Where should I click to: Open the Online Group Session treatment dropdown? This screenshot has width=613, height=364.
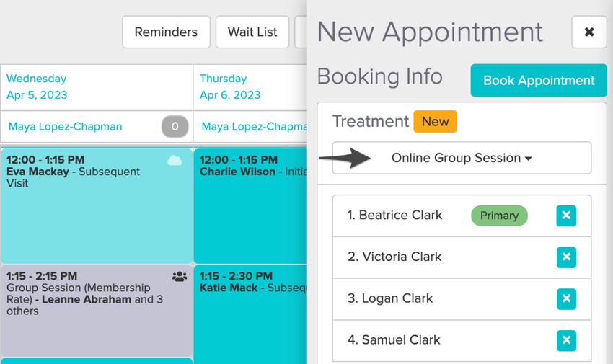tap(462, 158)
